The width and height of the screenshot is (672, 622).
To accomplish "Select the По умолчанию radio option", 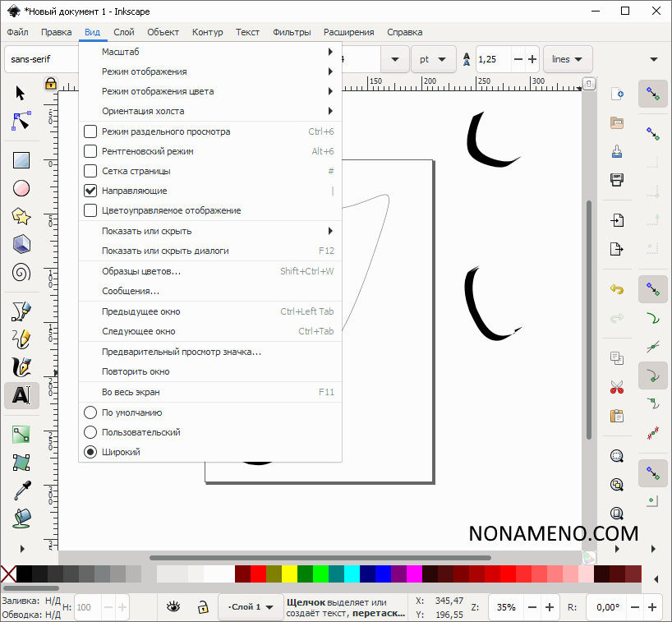I will pyautogui.click(x=91, y=412).
